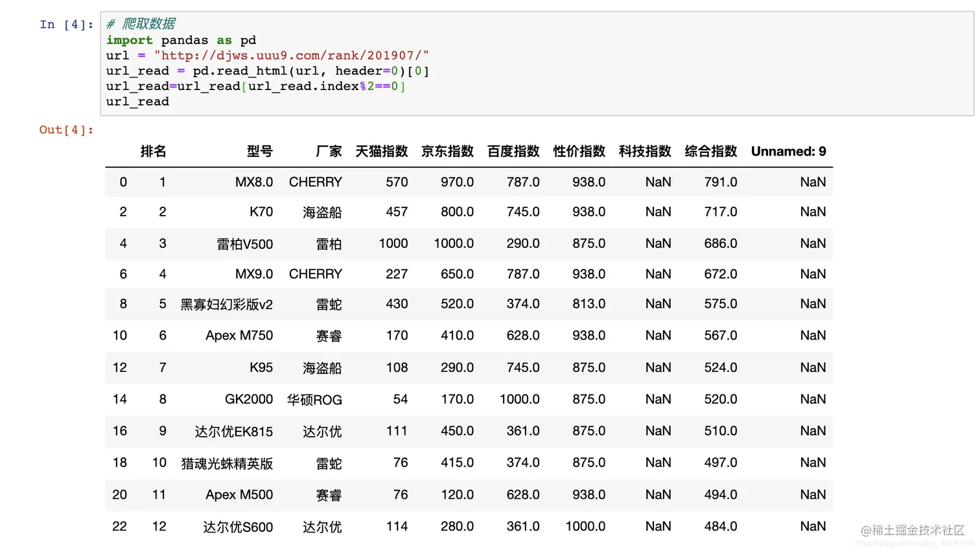Click the 524.0 综合指数 value

pos(721,367)
